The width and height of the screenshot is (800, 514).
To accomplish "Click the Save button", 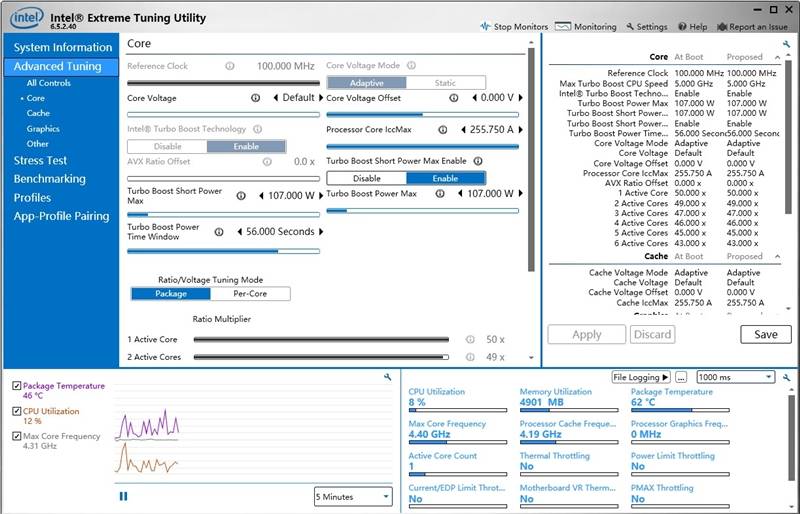I will coord(765,334).
